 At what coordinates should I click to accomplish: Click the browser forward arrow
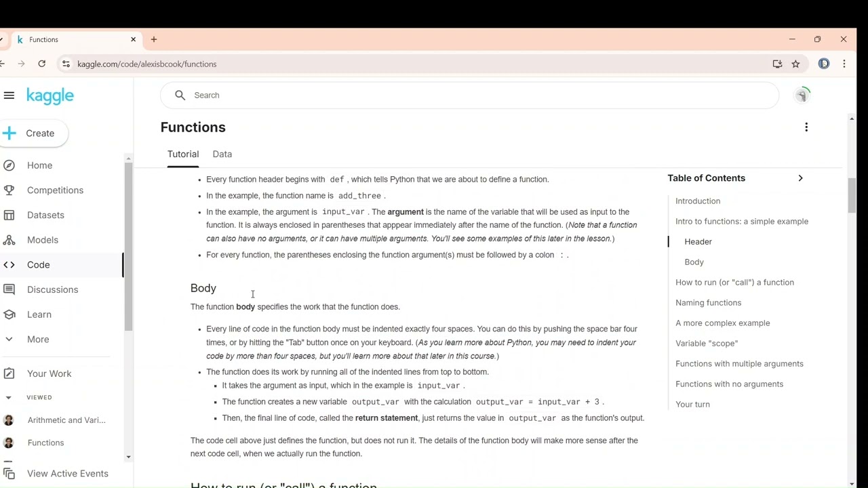22,64
